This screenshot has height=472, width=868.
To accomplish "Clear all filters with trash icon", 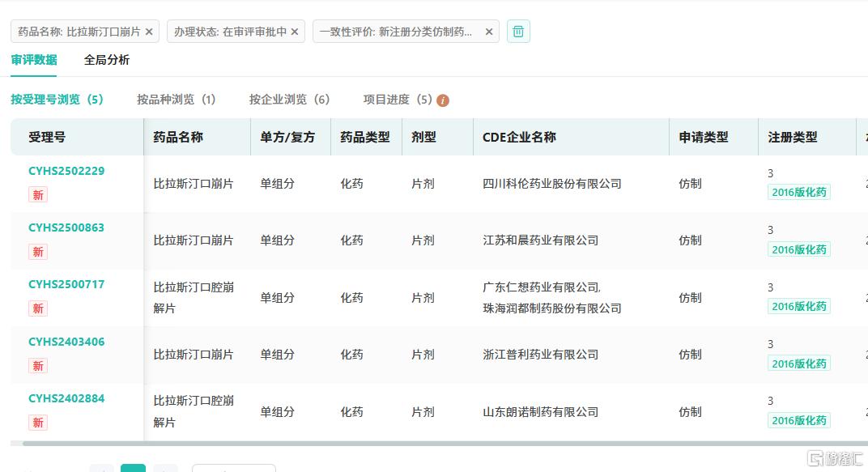I will click(x=518, y=32).
